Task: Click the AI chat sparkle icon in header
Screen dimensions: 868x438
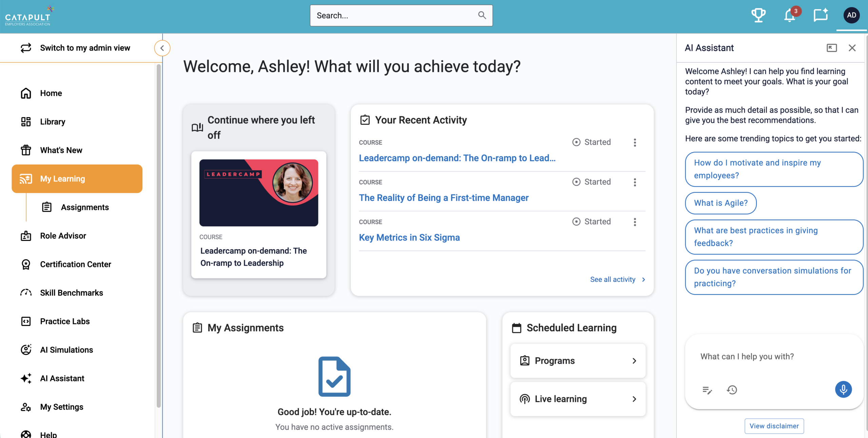Action: 821,15
